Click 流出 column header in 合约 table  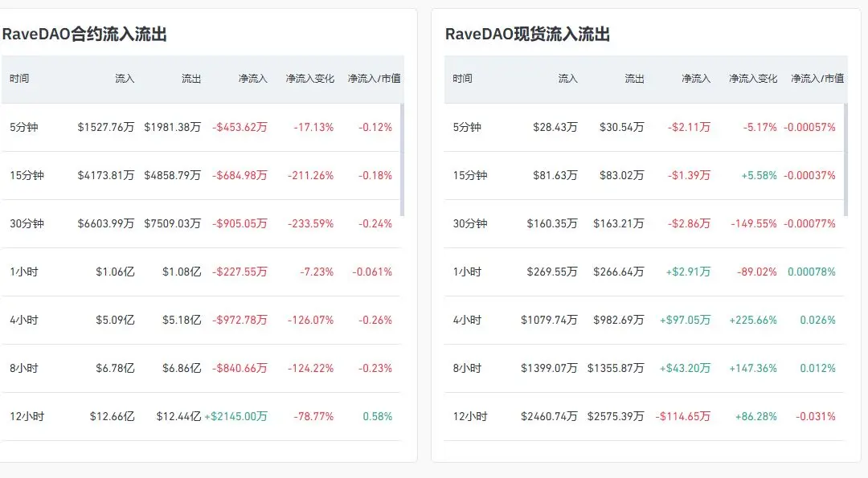coord(191,79)
